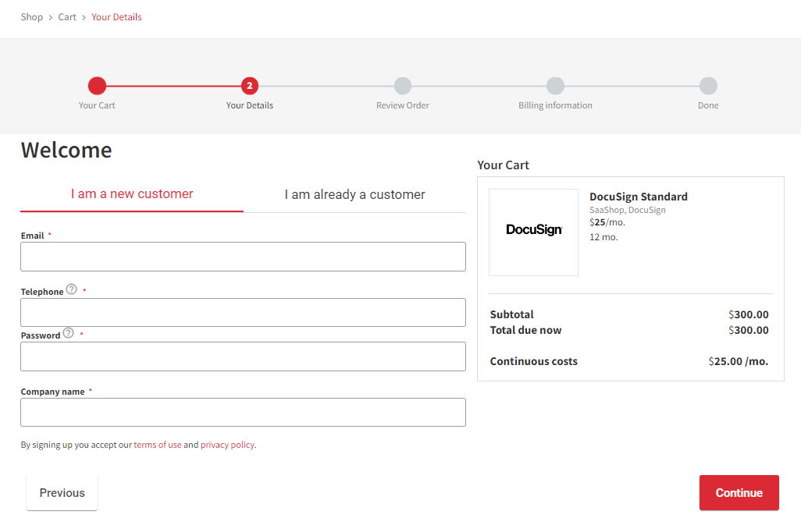Open the privacy policy link
The height and width of the screenshot is (532, 801).
[227, 445]
